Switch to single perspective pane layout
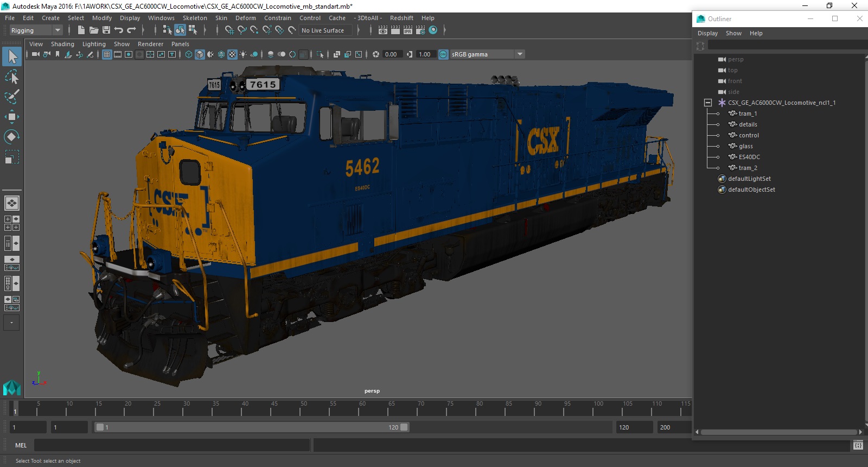The image size is (868, 467). 12,203
